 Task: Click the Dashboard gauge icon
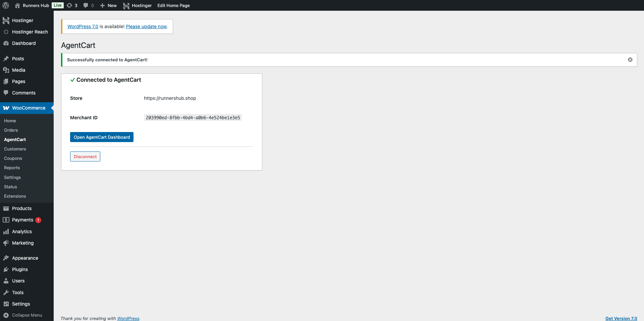tap(6, 43)
